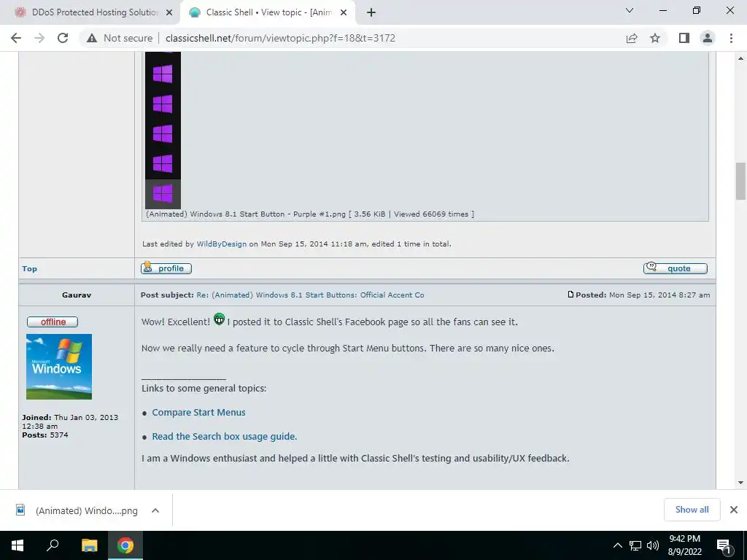Open a new browser tab
This screenshot has width=747, height=560.
click(x=371, y=12)
